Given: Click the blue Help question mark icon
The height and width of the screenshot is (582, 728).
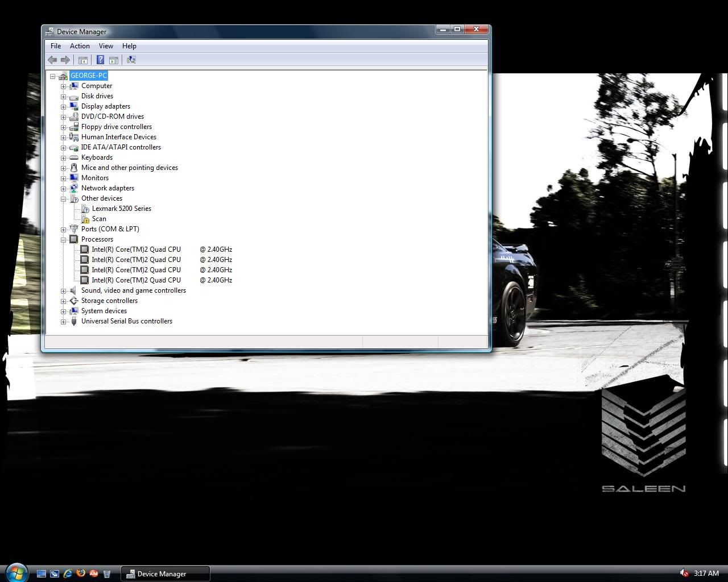Looking at the screenshot, I should pos(100,60).
